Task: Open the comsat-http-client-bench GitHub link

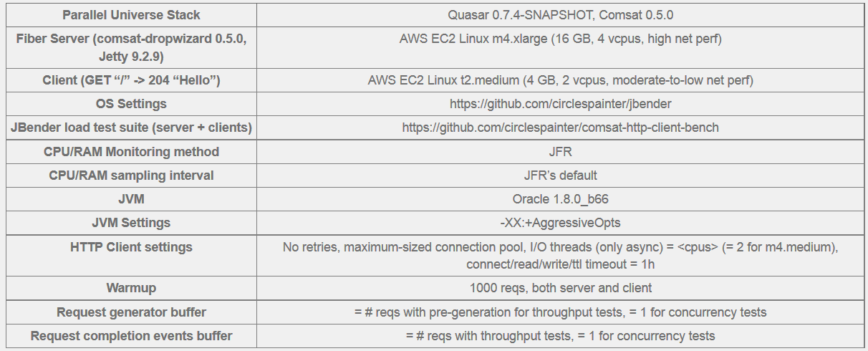Action: (561, 128)
